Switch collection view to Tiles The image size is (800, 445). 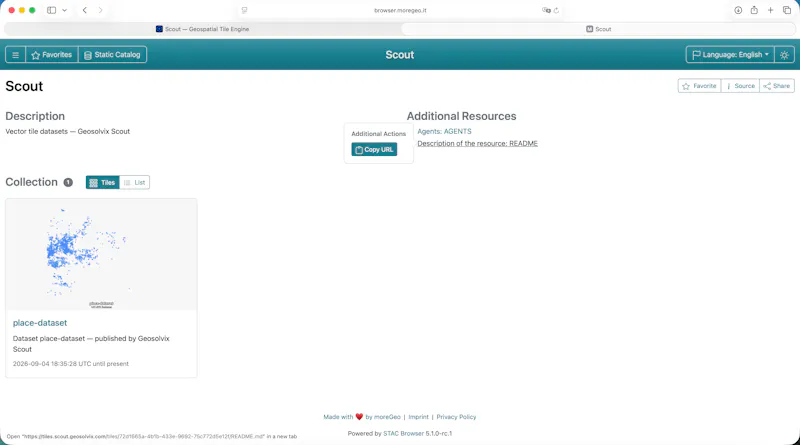pyautogui.click(x=103, y=182)
